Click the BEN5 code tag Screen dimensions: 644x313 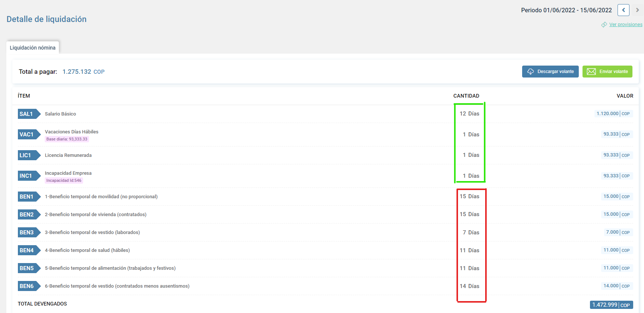29,268
